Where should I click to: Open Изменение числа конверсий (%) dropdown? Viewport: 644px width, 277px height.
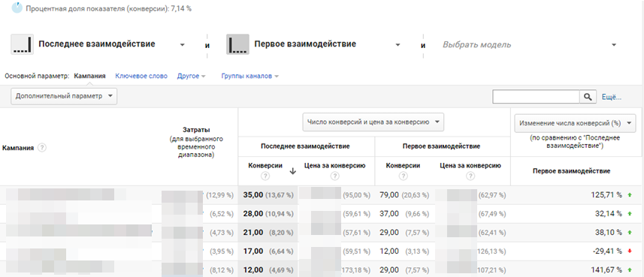pyautogui.click(x=575, y=122)
